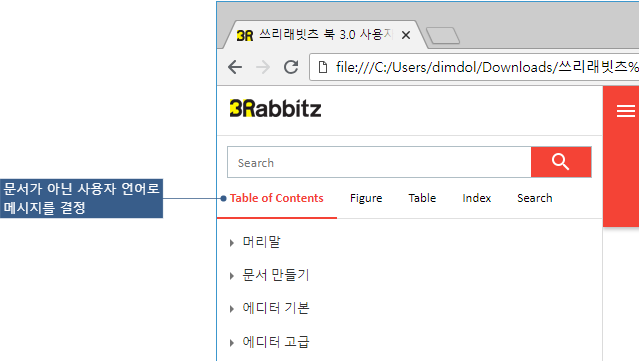
Task: Switch to the Search tab
Action: (x=535, y=198)
